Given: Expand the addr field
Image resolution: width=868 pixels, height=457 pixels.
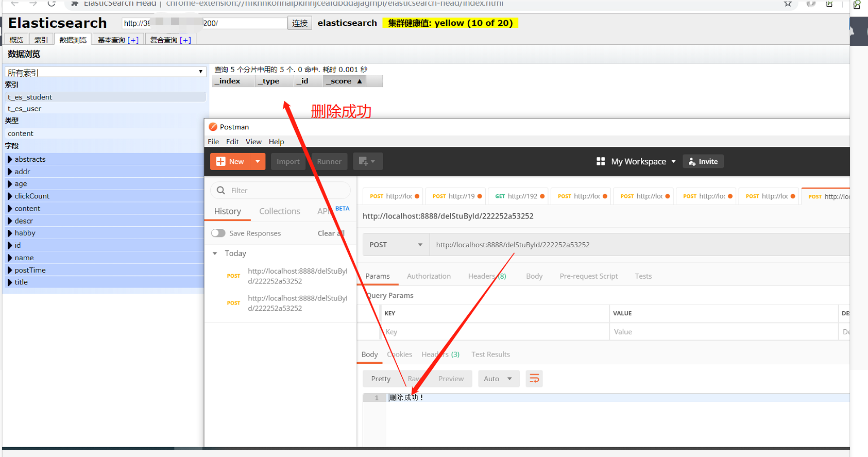Looking at the screenshot, I should [10, 172].
